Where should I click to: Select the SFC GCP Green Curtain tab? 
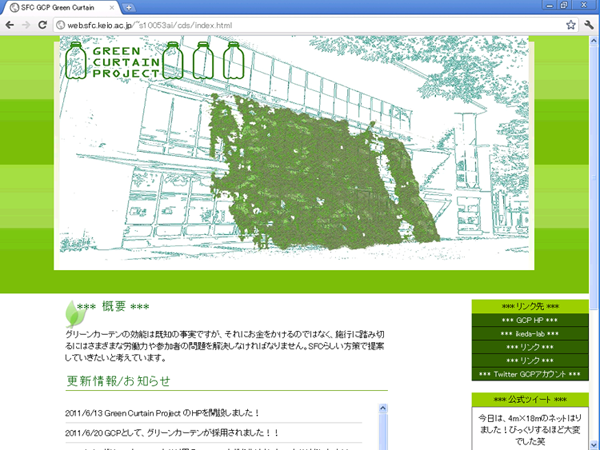(x=61, y=8)
